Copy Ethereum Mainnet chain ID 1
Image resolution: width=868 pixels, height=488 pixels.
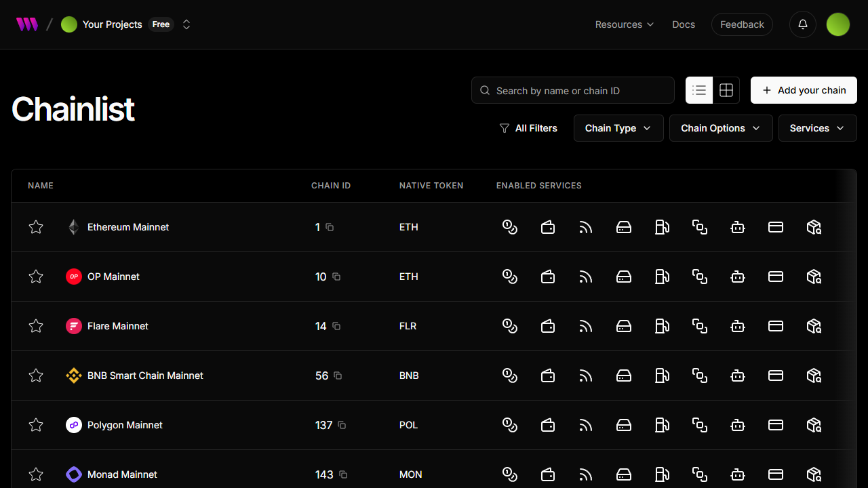pos(330,227)
